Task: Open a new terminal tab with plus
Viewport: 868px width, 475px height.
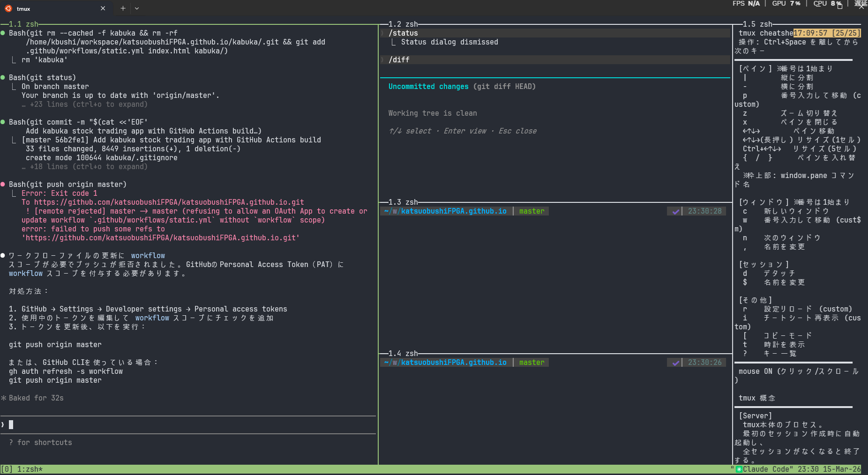Action: [123, 8]
